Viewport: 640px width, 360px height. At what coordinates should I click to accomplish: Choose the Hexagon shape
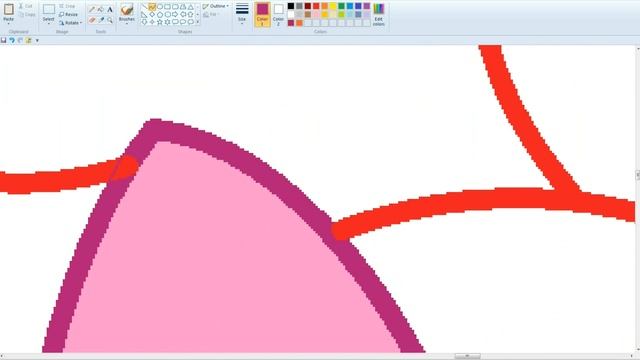(x=167, y=14)
